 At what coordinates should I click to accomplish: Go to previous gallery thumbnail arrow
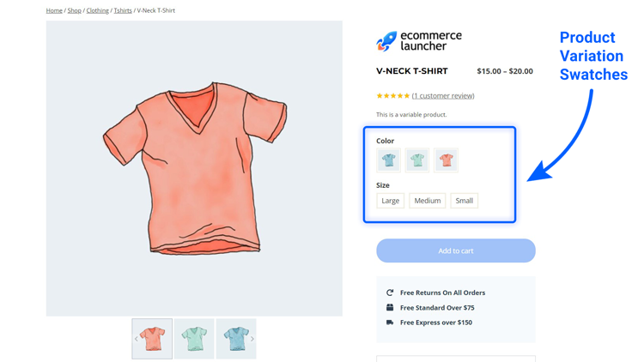(137, 339)
